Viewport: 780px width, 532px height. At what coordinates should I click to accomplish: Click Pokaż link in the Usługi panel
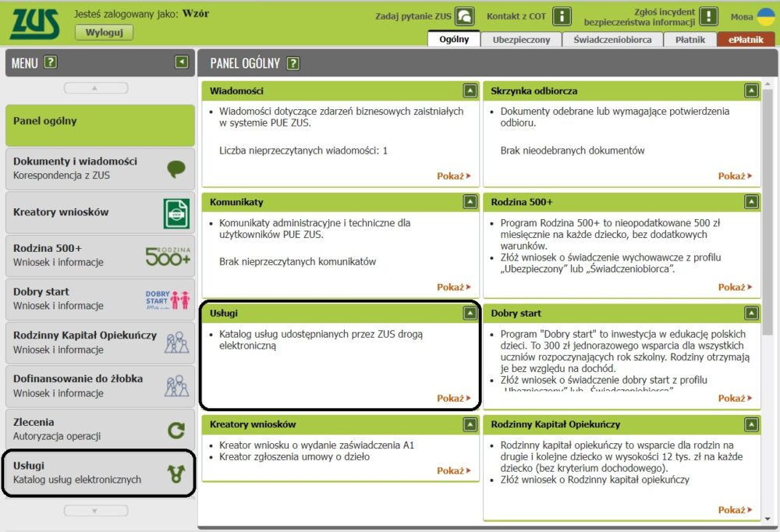click(453, 399)
